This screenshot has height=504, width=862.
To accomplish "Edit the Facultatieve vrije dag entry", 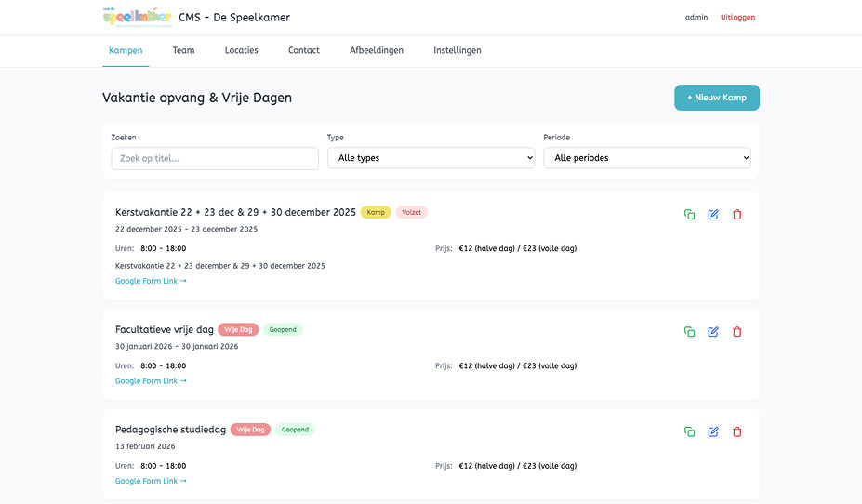I will point(713,331).
